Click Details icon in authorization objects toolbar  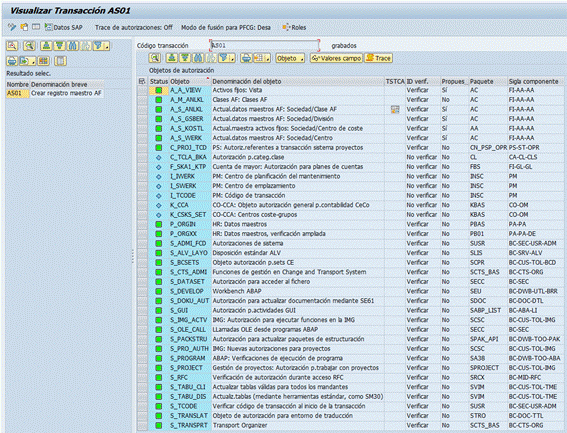click(155, 58)
